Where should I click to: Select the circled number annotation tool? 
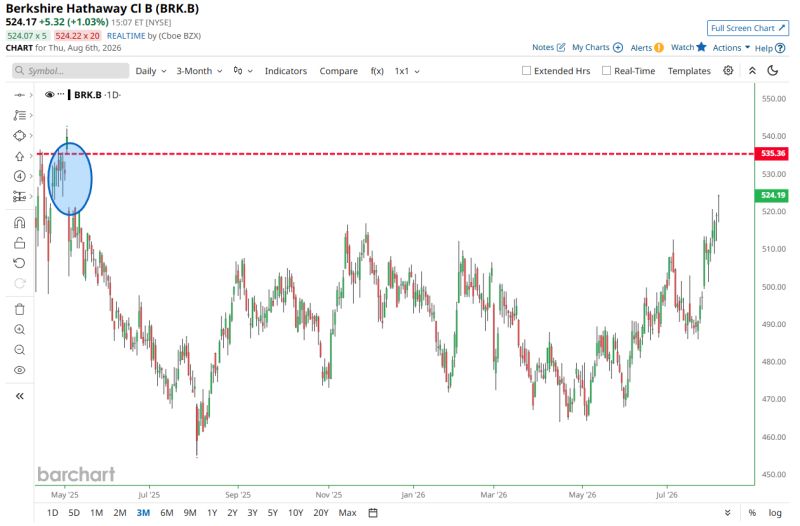pos(19,176)
